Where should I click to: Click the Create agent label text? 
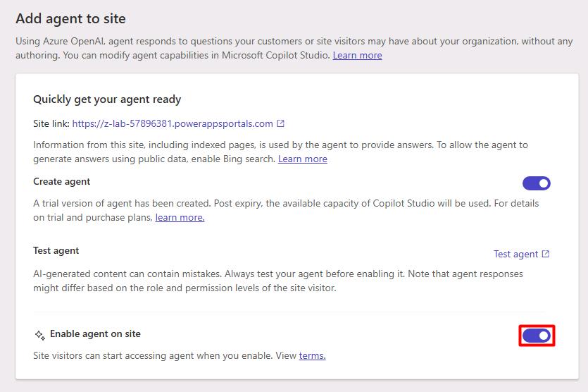(x=62, y=181)
